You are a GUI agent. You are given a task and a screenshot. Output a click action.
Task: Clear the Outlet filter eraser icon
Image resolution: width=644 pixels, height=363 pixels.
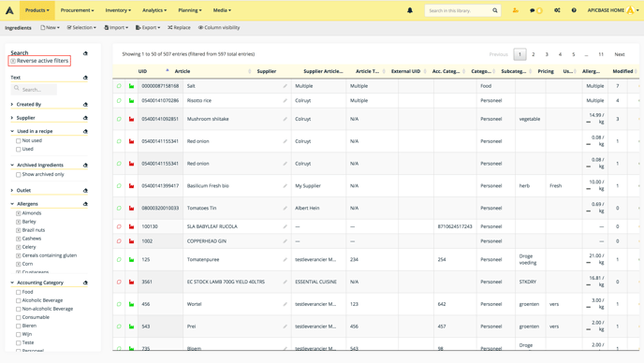click(85, 191)
